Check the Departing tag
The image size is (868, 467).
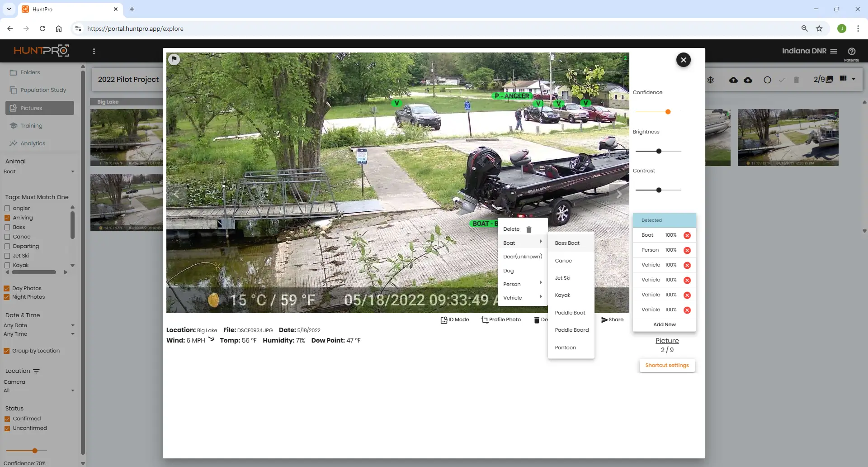point(7,247)
